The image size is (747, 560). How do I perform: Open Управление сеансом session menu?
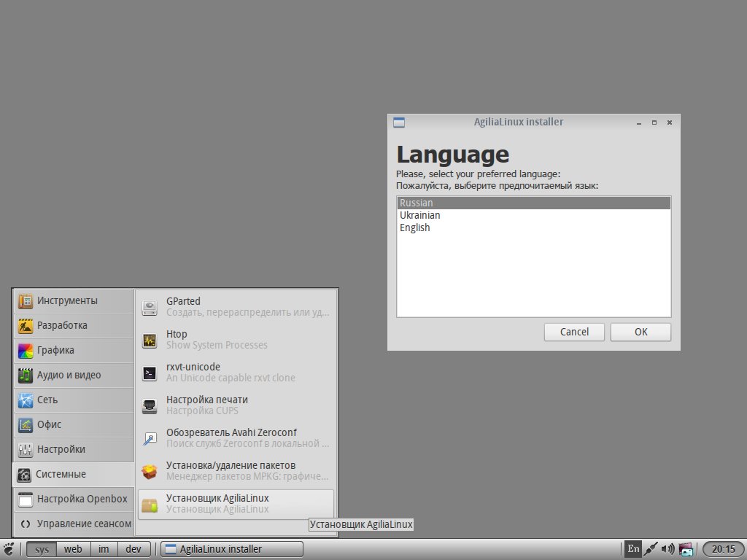tap(74, 524)
